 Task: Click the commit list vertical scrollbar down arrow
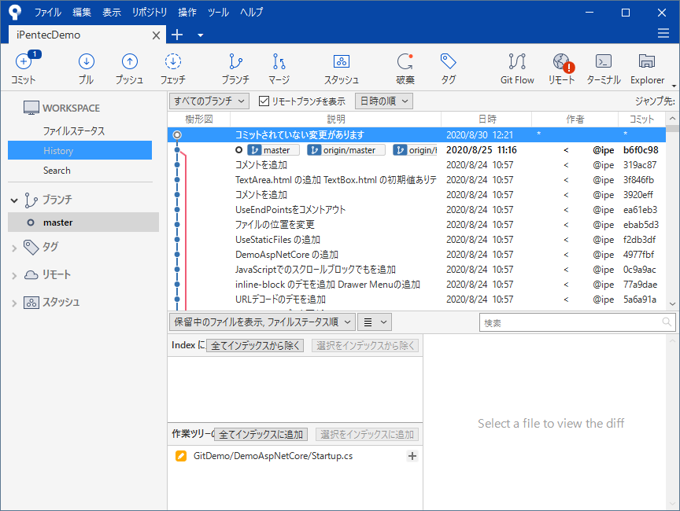[672, 304]
